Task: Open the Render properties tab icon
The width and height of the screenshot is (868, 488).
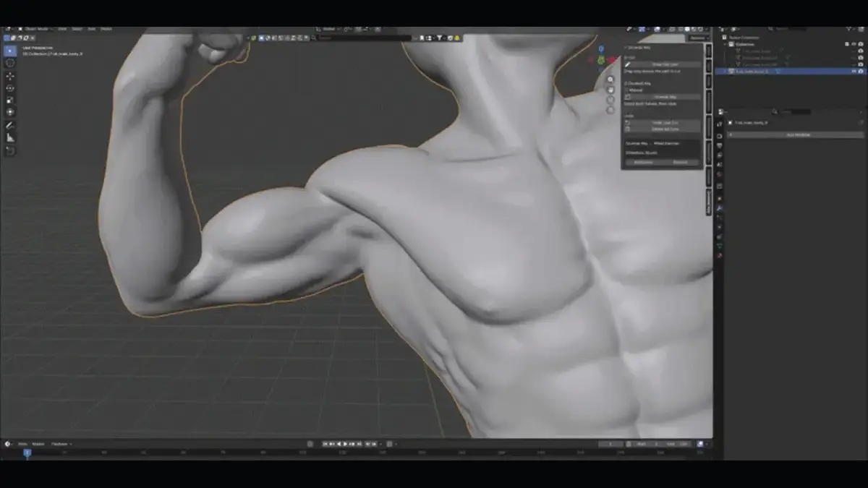Action: (x=720, y=136)
